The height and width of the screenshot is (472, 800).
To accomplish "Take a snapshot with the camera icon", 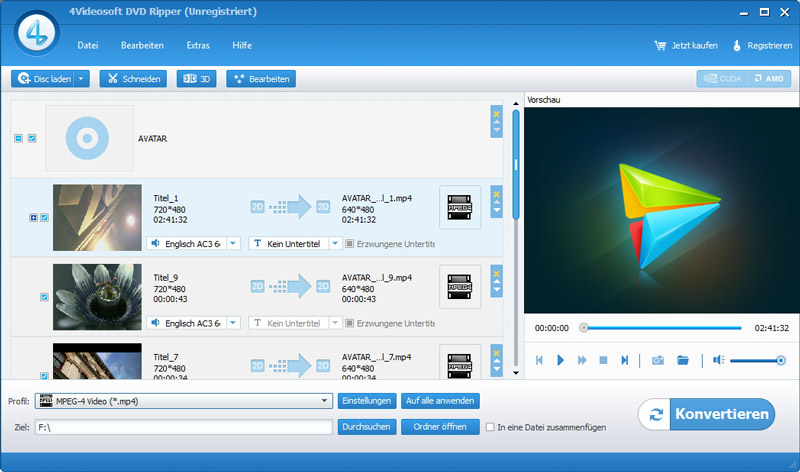I will 657,360.
